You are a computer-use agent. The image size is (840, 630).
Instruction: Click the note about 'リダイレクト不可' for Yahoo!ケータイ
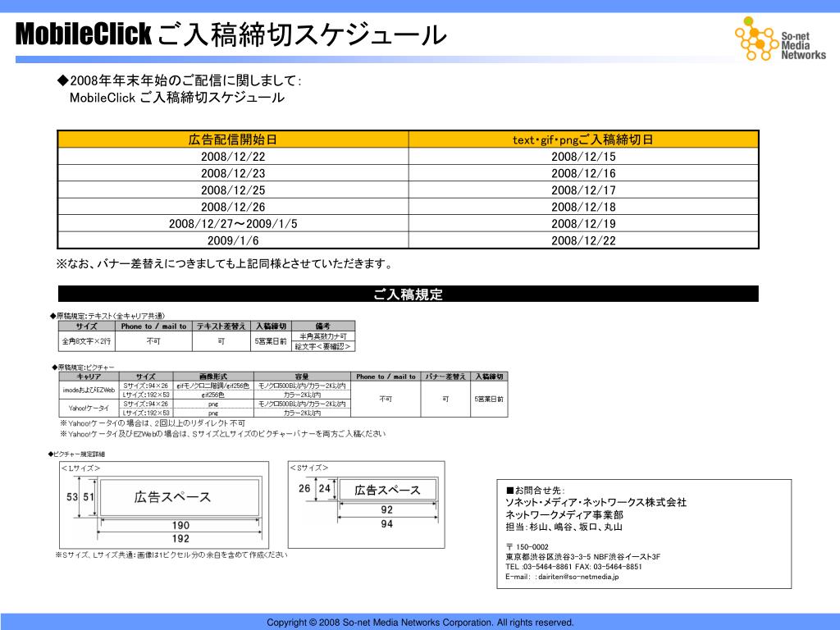coord(153,423)
